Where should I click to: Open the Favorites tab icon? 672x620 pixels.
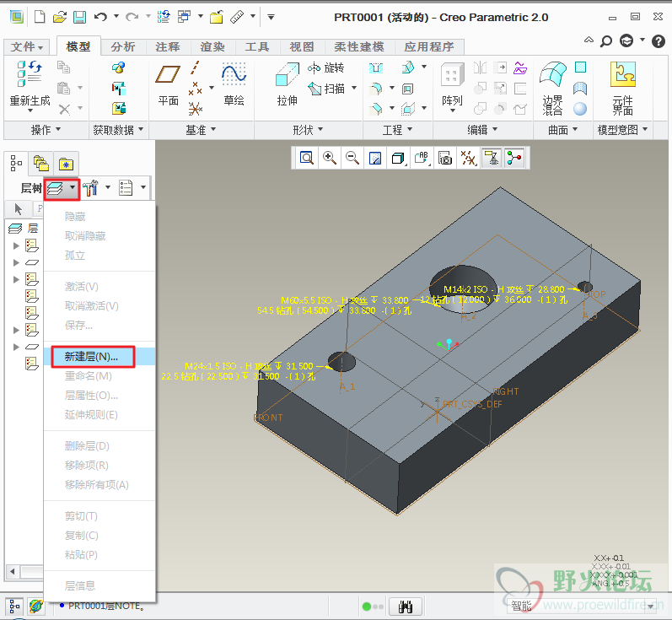coord(66,164)
